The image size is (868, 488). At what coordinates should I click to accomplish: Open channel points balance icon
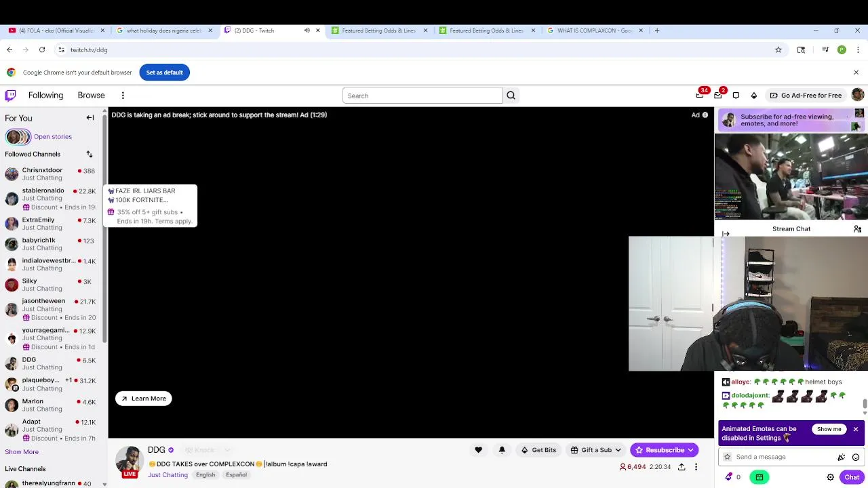click(729, 477)
